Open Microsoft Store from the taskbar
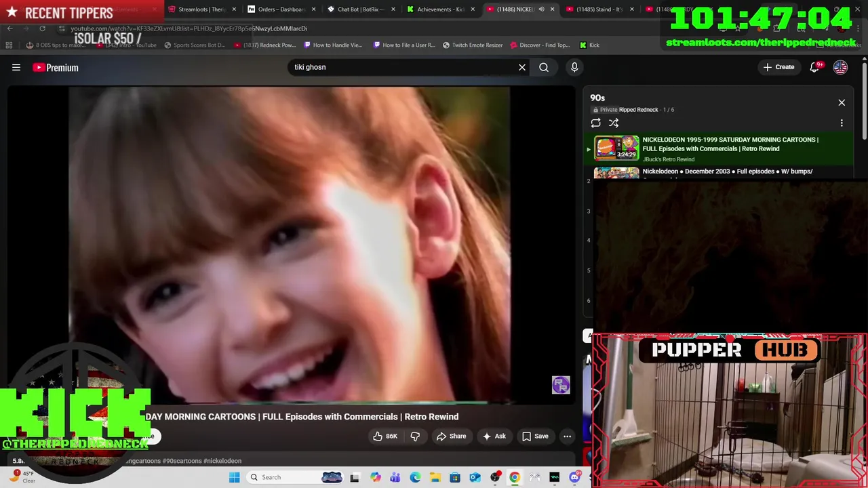868x488 pixels. [x=455, y=478]
